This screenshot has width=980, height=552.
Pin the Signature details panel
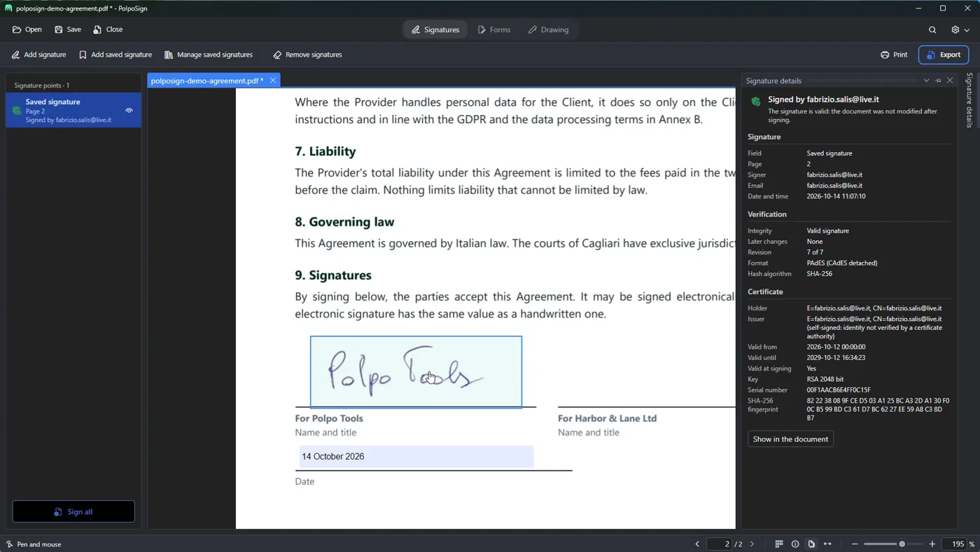pos(938,81)
